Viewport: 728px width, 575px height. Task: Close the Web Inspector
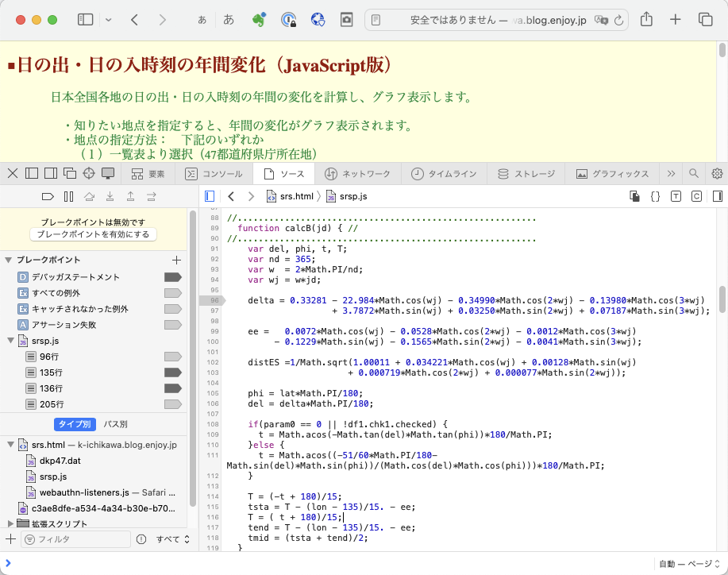(13, 173)
